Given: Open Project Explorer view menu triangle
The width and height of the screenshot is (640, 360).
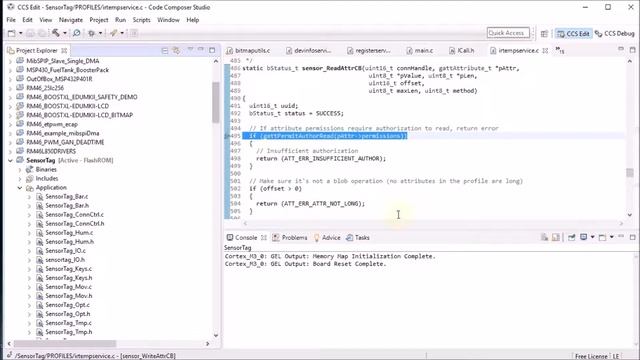Looking at the screenshot, I should pos(190,50).
